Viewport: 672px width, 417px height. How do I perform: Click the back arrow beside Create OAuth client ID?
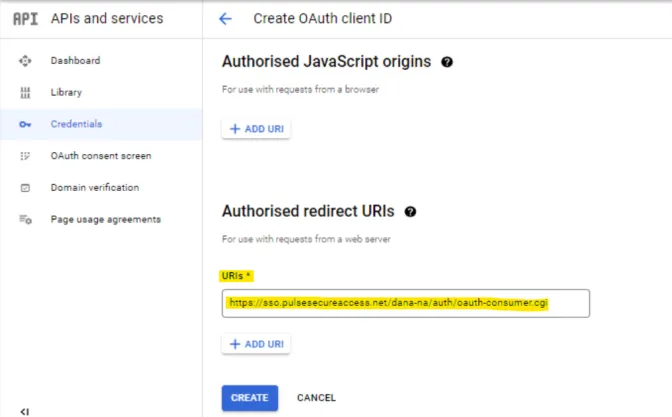(x=225, y=18)
